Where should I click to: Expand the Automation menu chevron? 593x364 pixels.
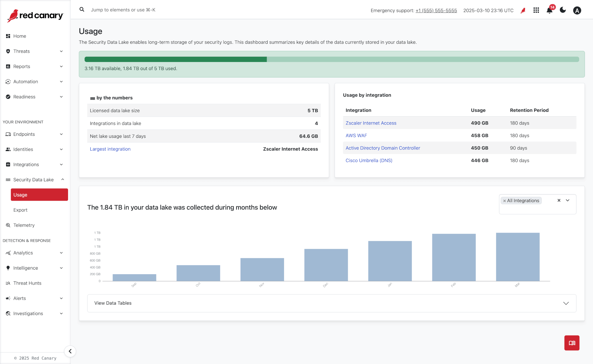[61, 82]
